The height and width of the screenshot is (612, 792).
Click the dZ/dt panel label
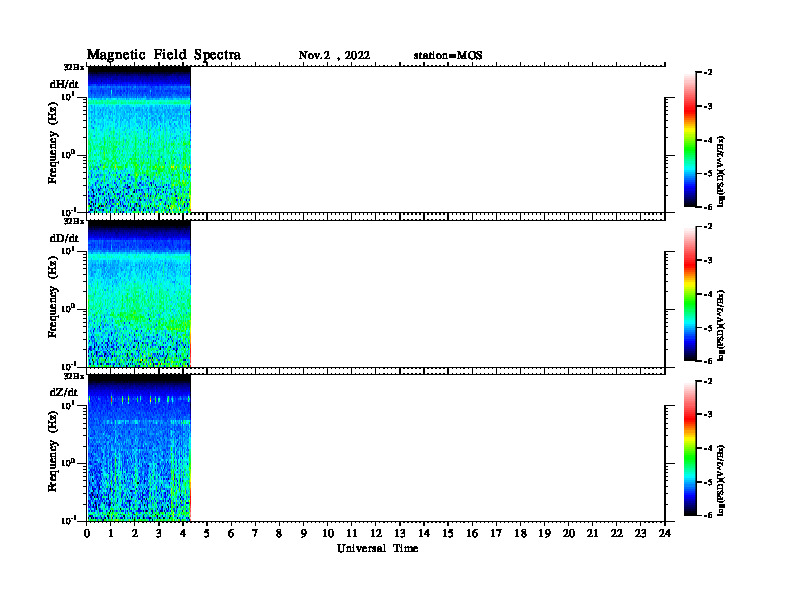[64, 392]
